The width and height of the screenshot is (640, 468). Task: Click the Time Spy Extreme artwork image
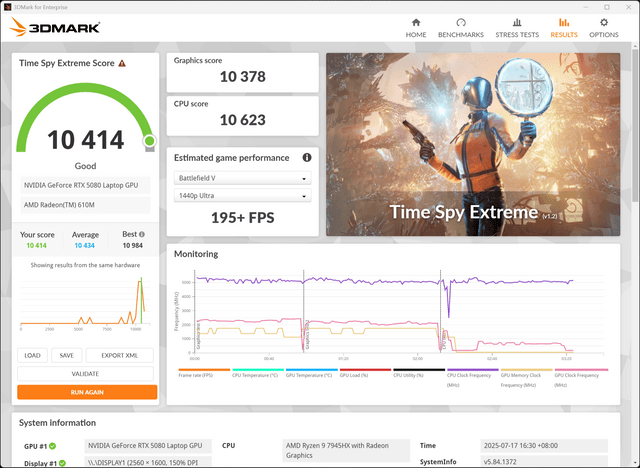(x=473, y=144)
